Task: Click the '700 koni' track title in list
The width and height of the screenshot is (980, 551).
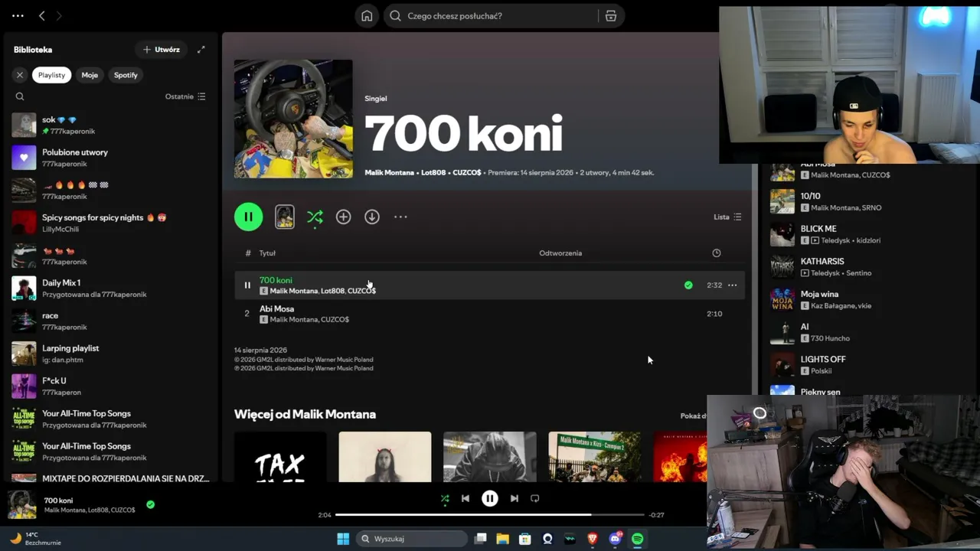Action: [x=276, y=280]
